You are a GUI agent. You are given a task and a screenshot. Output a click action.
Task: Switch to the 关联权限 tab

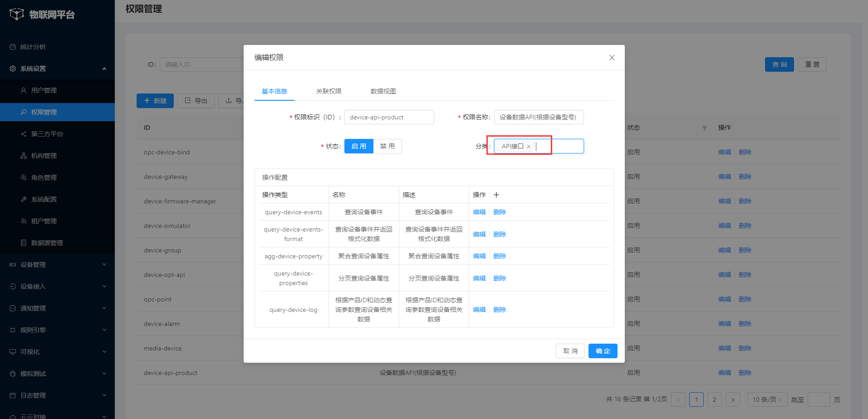(329, 91)
